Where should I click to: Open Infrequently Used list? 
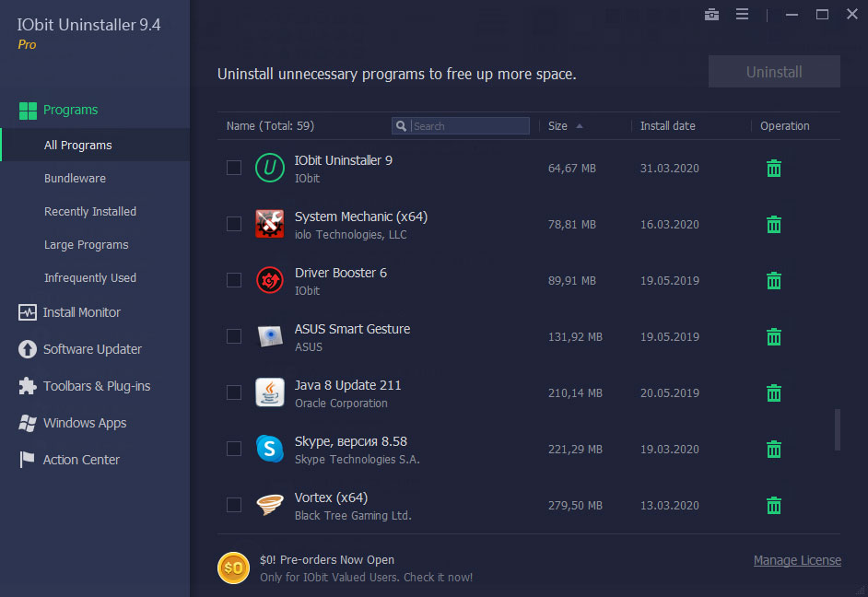click(90, 277)
